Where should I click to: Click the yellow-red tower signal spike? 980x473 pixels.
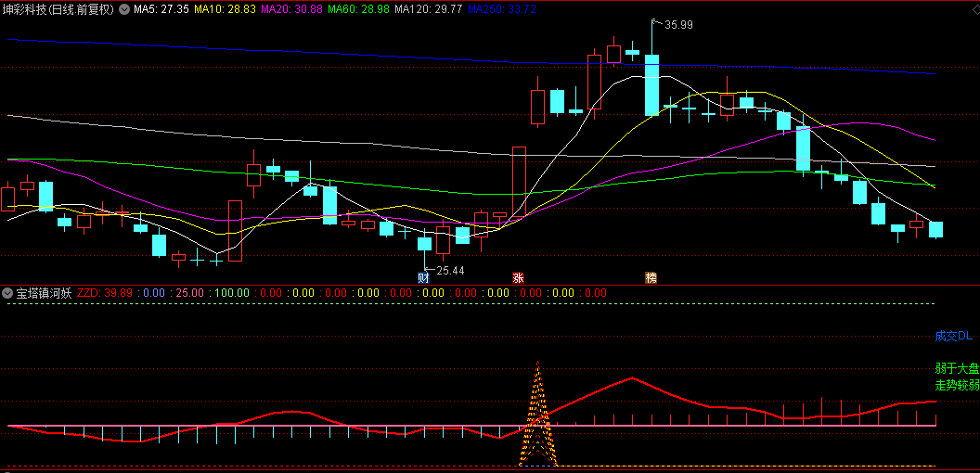tap(537, 413)
